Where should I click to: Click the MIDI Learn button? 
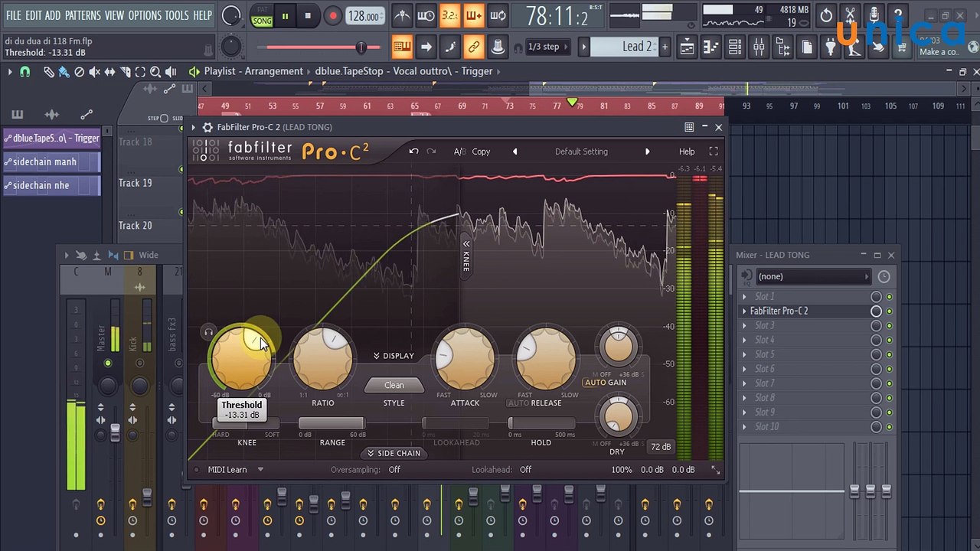(x=227, y=470)
